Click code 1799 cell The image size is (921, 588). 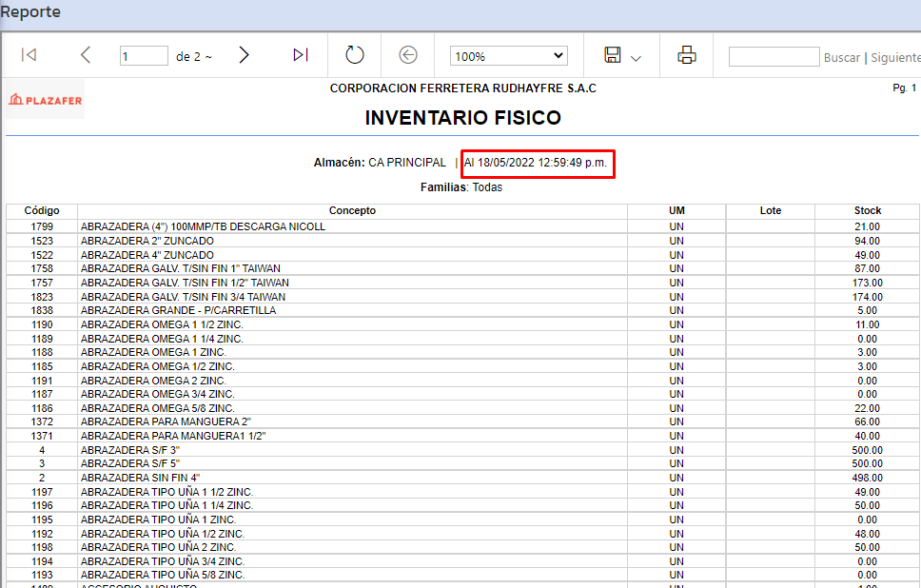coord(42,226)
